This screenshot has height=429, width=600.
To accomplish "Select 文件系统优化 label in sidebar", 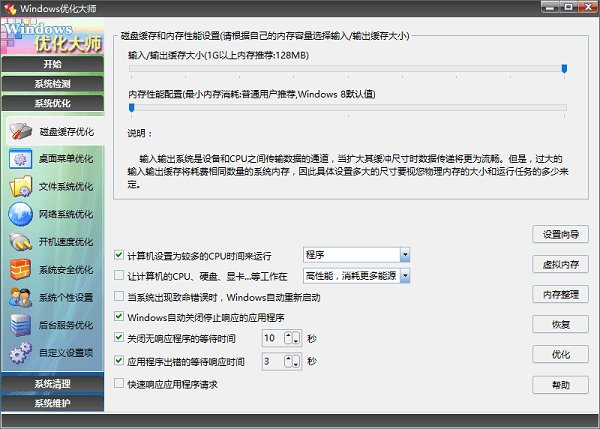I will [x=66, y=186].
